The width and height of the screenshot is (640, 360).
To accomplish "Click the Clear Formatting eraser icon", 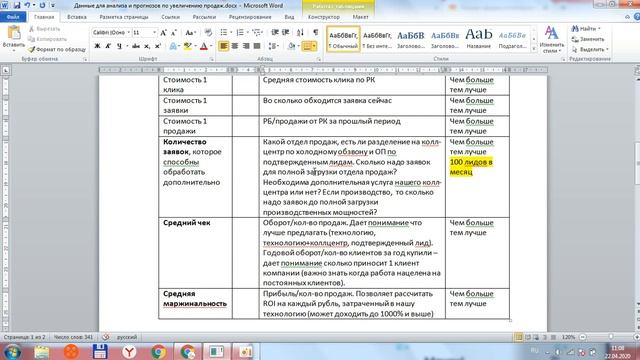I will [208, 33].
